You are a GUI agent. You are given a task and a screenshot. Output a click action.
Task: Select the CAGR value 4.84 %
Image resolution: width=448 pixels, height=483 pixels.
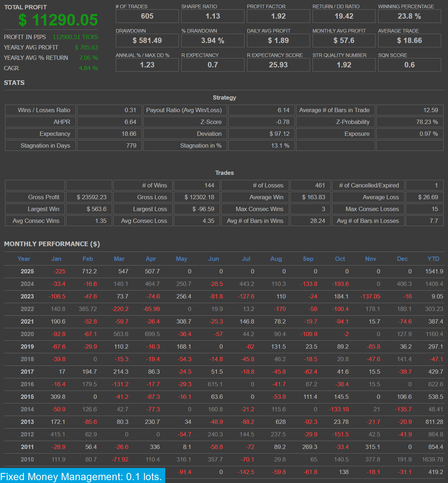[89, 68]
